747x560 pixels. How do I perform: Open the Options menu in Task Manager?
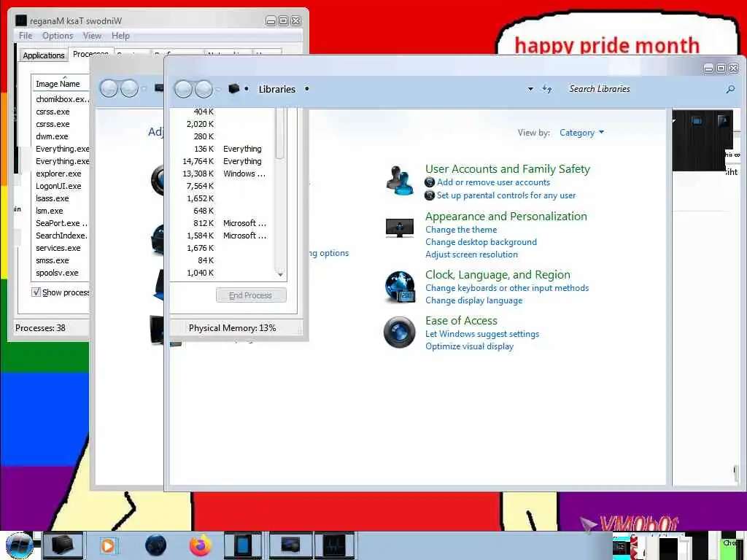[x=58, y=36]
